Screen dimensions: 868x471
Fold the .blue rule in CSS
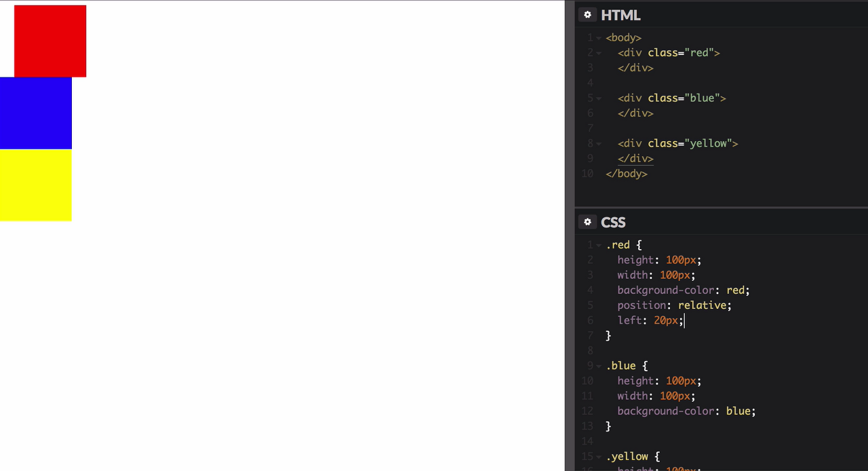(x=599, y=366)
